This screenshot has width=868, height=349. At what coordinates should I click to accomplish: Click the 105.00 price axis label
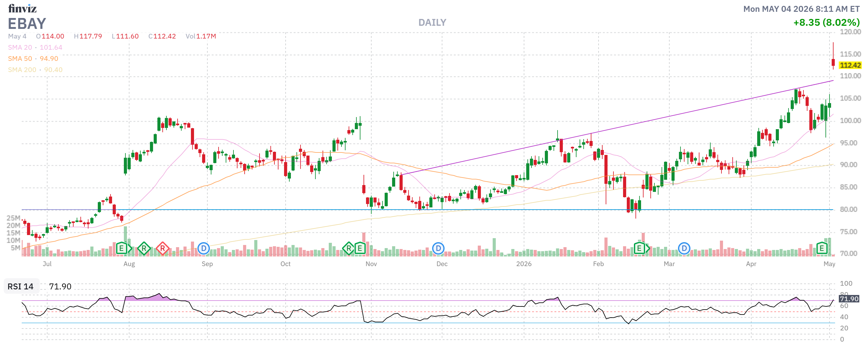(850, 98)
